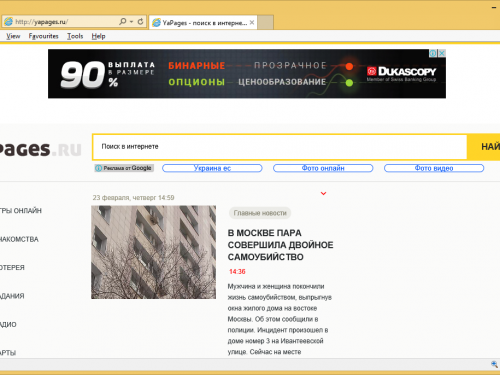
Task: Open the 'Фото видео' ad link
Action: coord(434,168)
